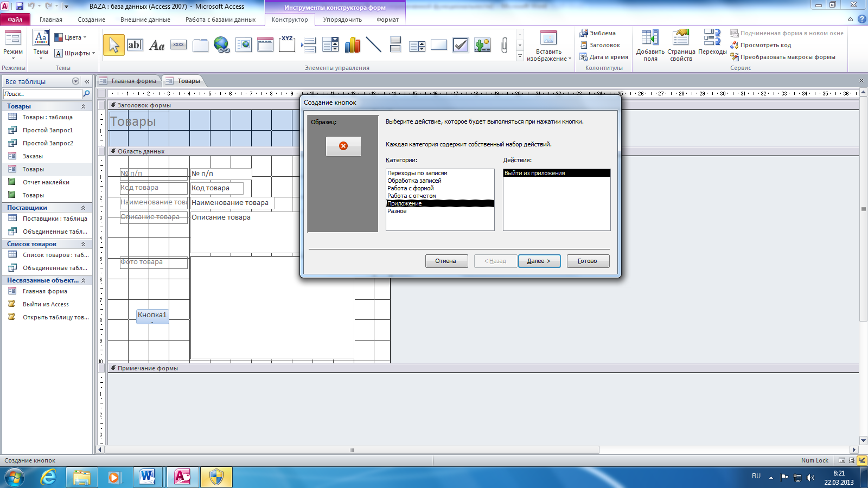The width and height of the screenshot is (868, 488).
Task: Select category Обработка записей
Action: [x=440, y=181]
